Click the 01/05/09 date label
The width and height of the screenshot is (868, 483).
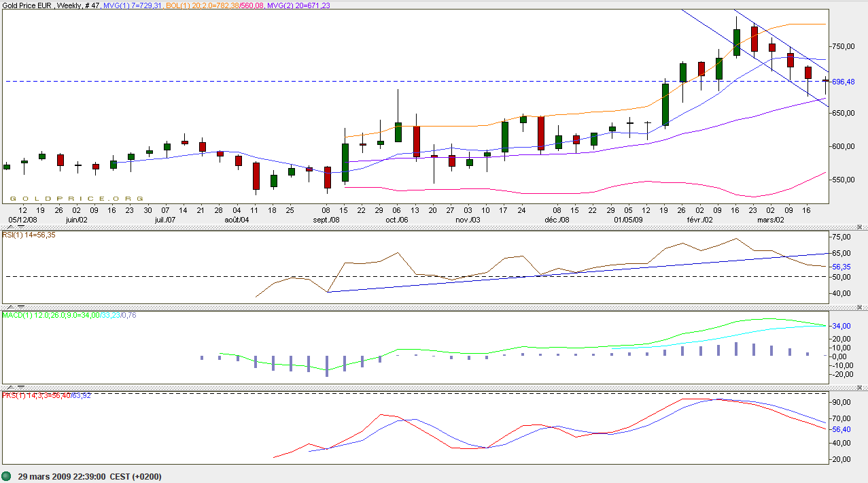click(629, 220)
